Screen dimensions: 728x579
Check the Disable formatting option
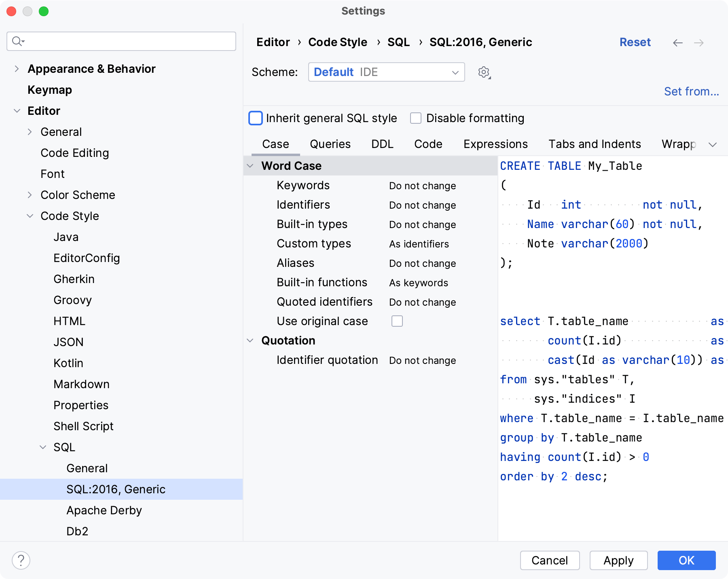coord(416,118)
